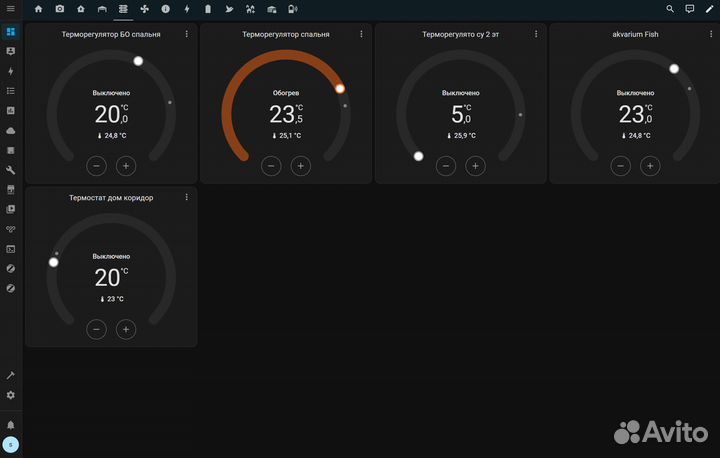Viewport: 720px width, 458px height.
Task: Decrease temperature on Терморегулято су 2 эт
Action: [446, 165]
